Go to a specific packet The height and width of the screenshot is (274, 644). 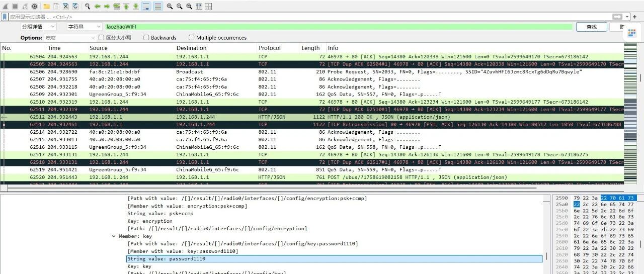tap(117, 7)
